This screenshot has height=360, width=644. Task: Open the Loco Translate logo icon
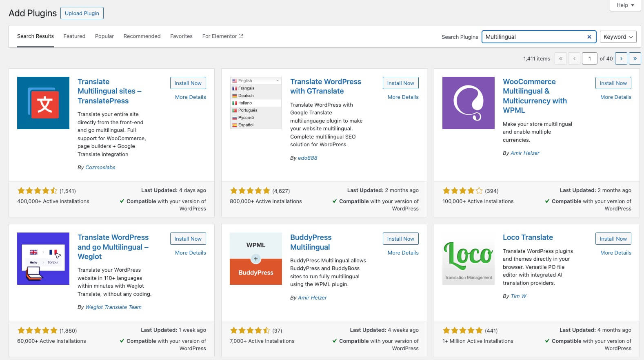click(x=469, y=259)
